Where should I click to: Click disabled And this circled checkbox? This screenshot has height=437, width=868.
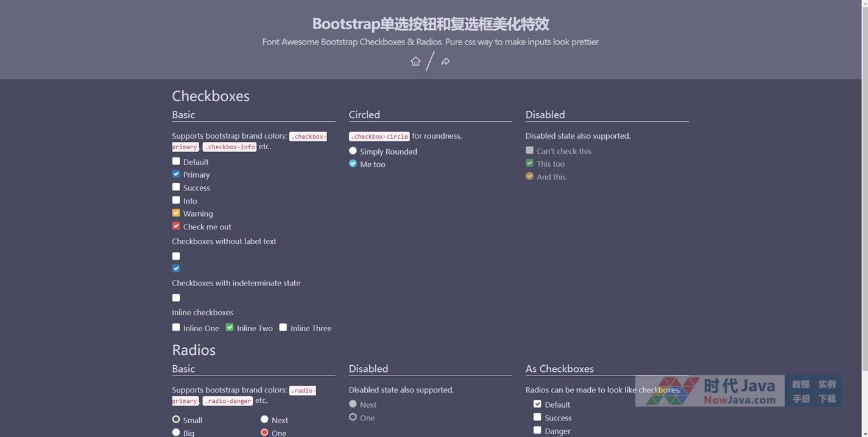point(529,177)
